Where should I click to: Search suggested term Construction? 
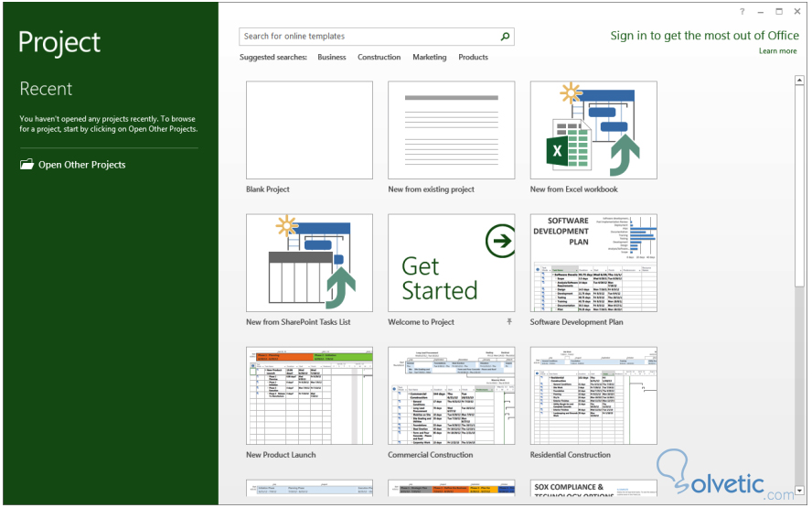[379, 57]
